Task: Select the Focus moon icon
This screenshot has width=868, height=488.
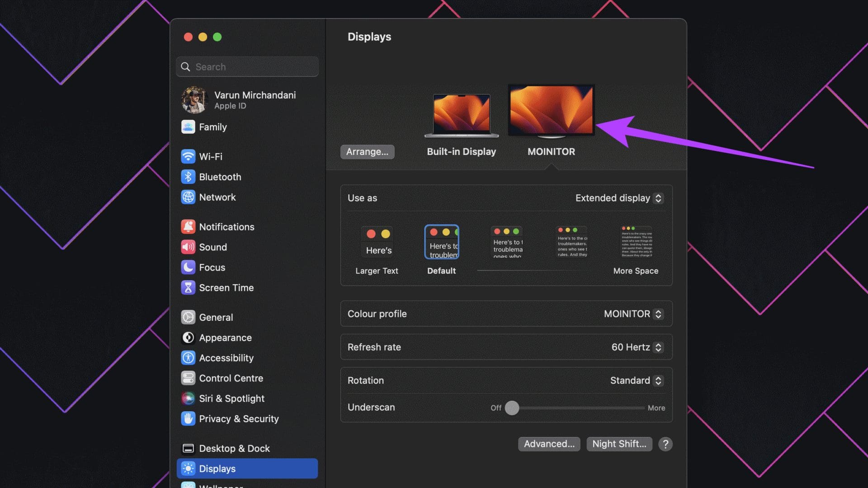Action: [x=188, y=267]
